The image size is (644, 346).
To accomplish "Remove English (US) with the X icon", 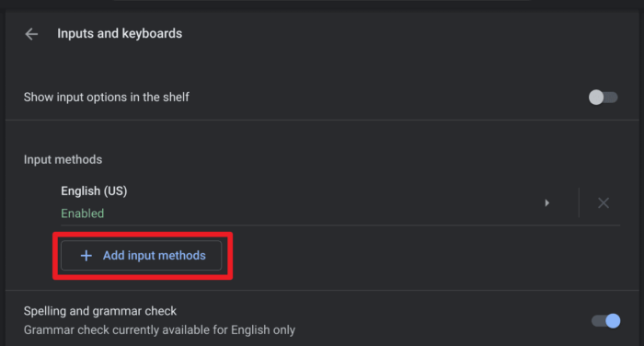I will click(603, 202).
